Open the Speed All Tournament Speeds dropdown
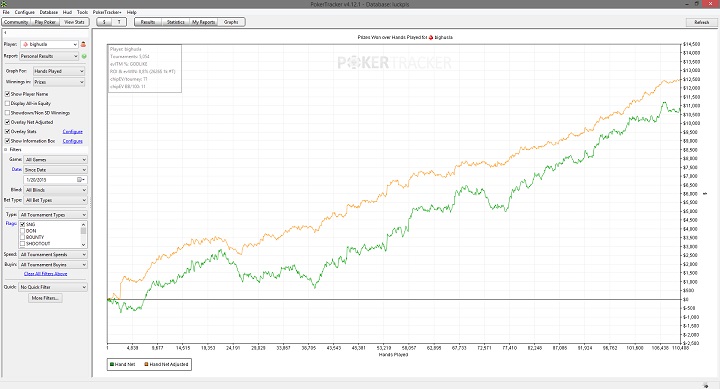The image size is (720, 389). 53,254
